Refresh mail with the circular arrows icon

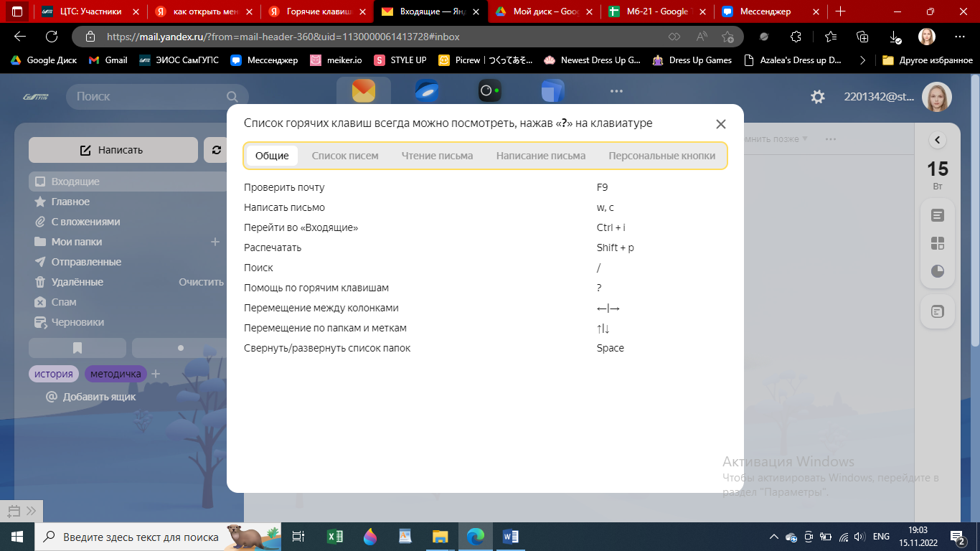(216, 150)
